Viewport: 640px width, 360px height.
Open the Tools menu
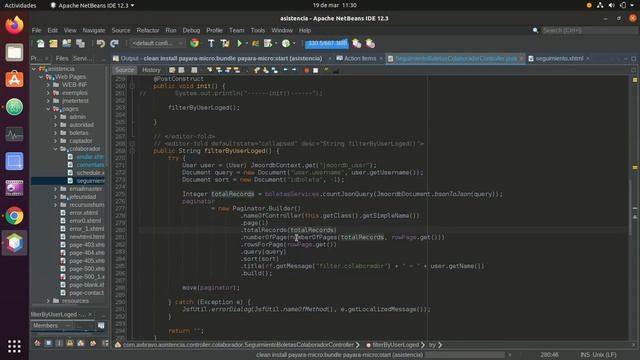coord(258,30)
